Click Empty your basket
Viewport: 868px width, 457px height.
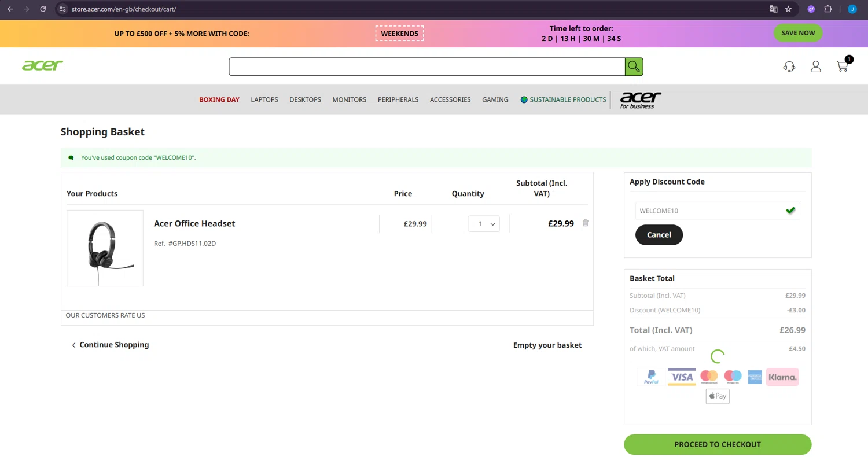547,345
